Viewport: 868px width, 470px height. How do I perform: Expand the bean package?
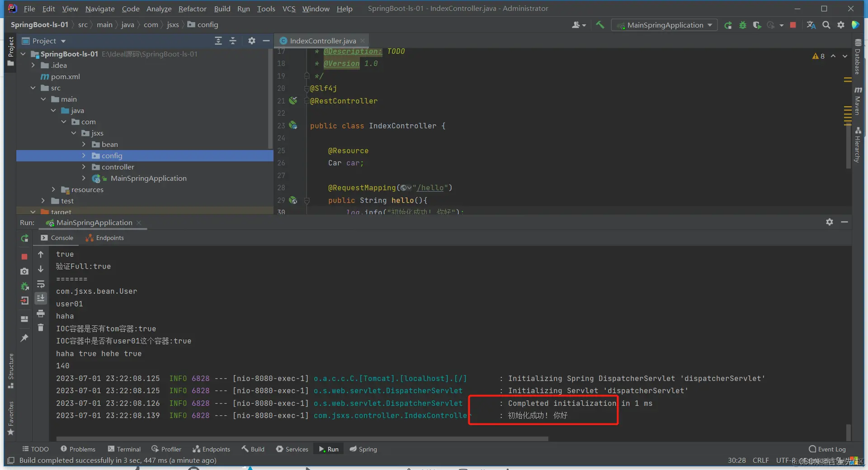[x=84, y=144]
